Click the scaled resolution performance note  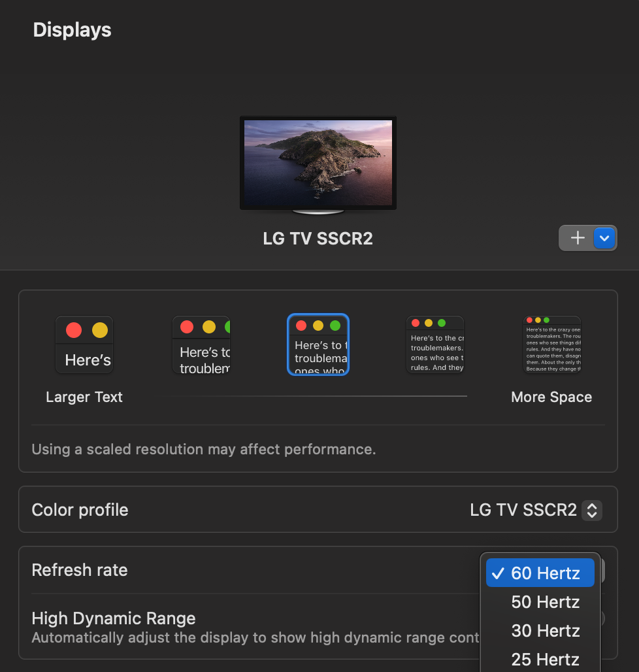[x=204, y=450]
